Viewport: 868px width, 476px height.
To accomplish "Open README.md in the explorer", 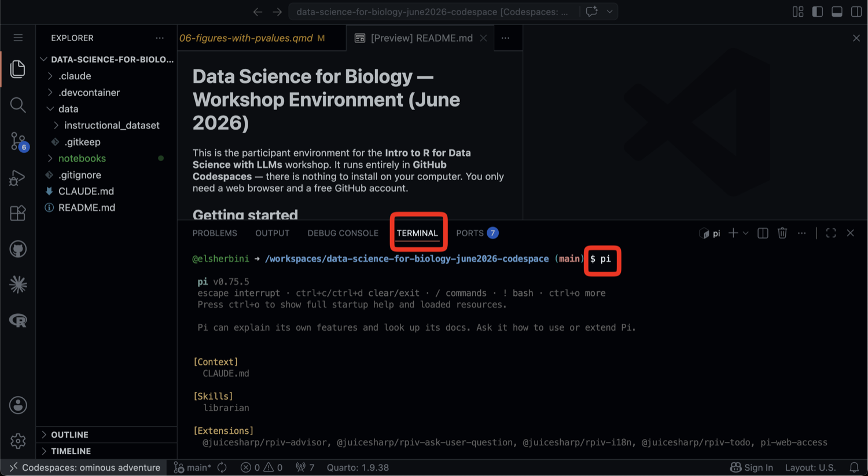I will (107, 207).
